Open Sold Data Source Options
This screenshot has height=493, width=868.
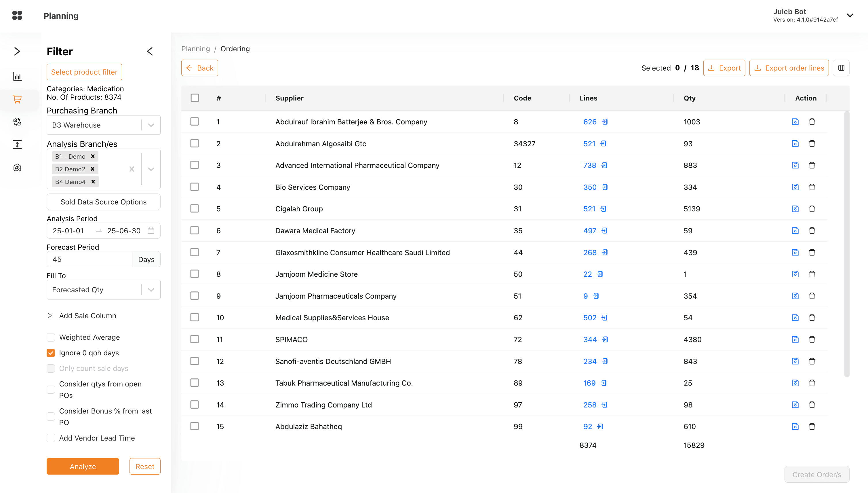[x=104, y=202]
